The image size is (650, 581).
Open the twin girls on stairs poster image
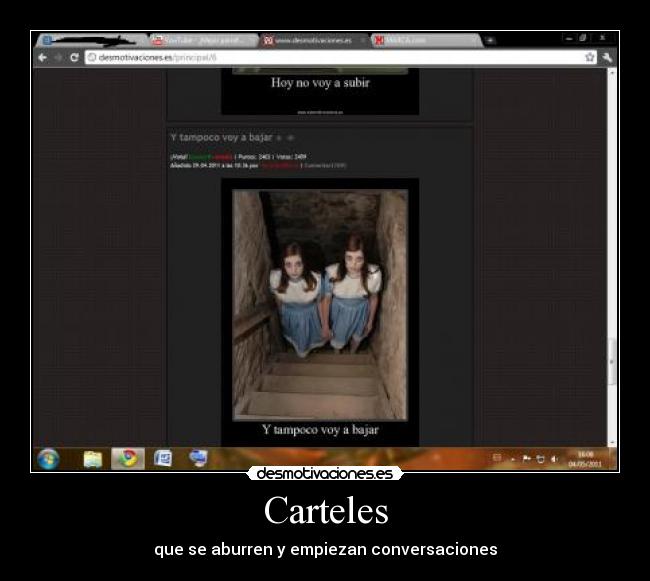click(320, 305)
